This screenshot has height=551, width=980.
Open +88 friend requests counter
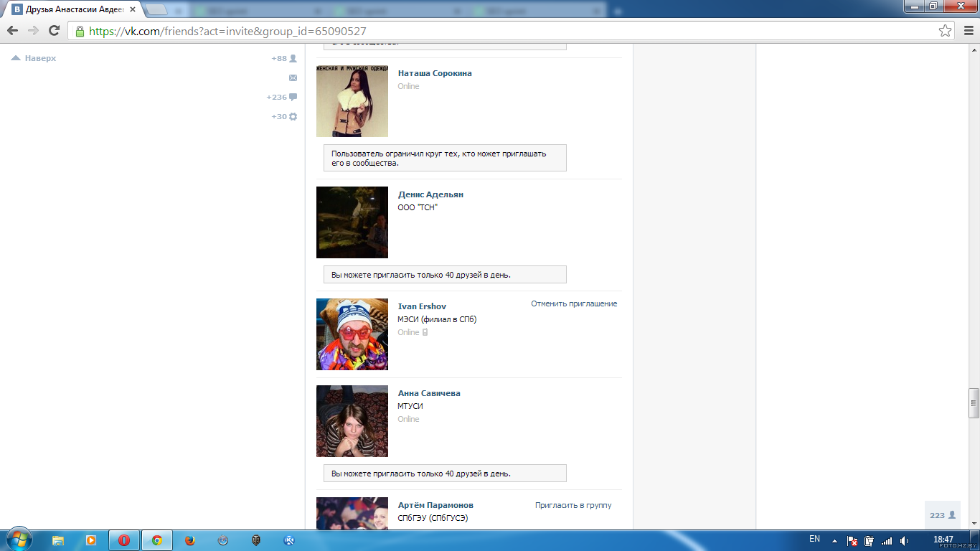(284, 58)
